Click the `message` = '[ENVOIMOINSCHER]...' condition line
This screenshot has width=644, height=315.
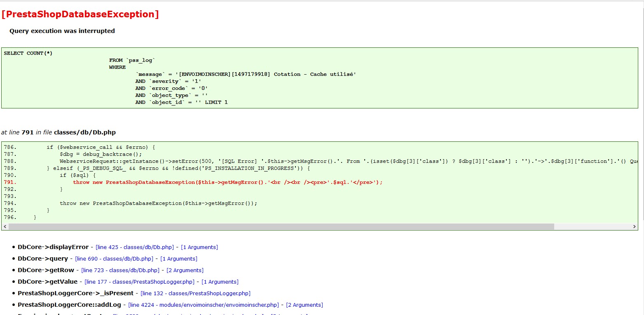point(246,74)
